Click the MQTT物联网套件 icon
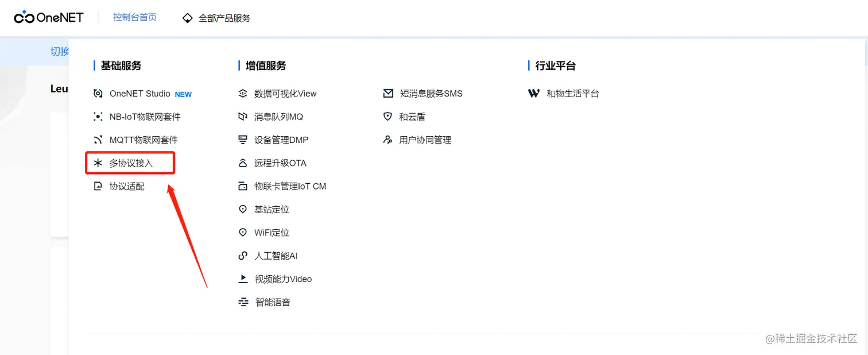Screen dimensions: 868x355 (98, 140)
